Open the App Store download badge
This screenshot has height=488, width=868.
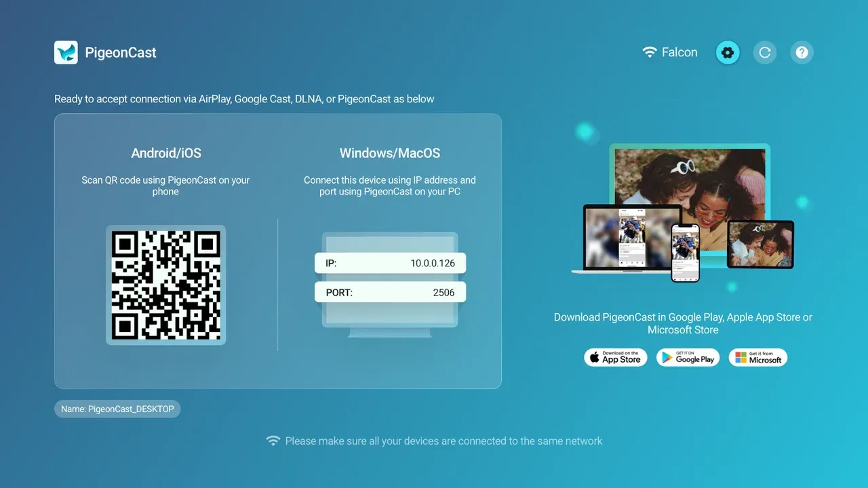point(616,357)
